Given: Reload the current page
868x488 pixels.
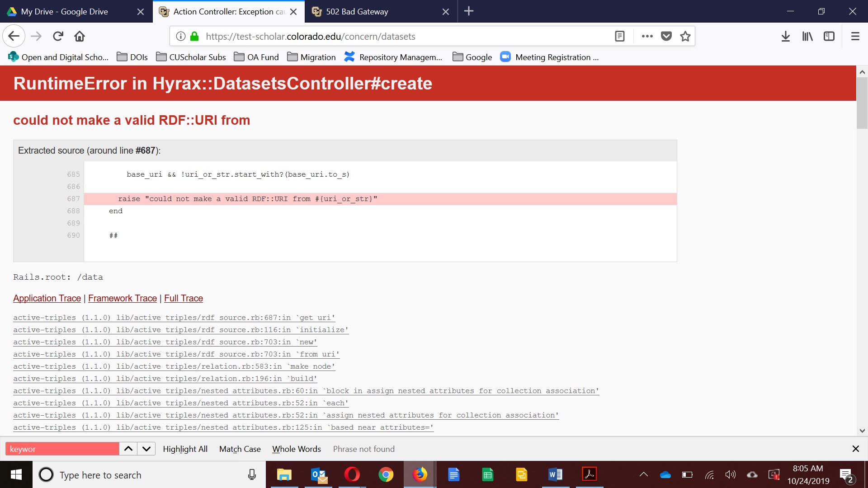Looking at the screenshot, I should tap(58, 36).
